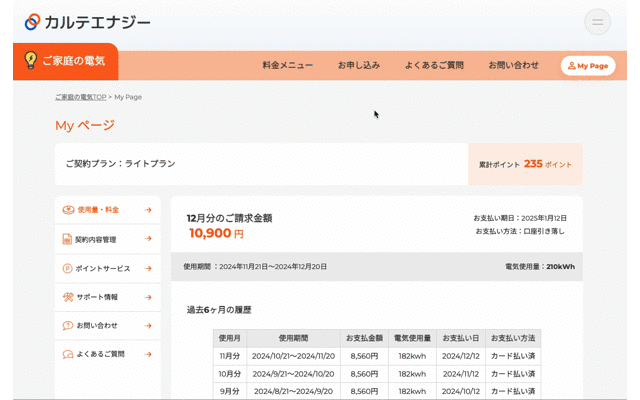The width and height of the screenshot is (640, 400).
Task: Click the カルテエナジー site title text
Action: pos(98,22)
